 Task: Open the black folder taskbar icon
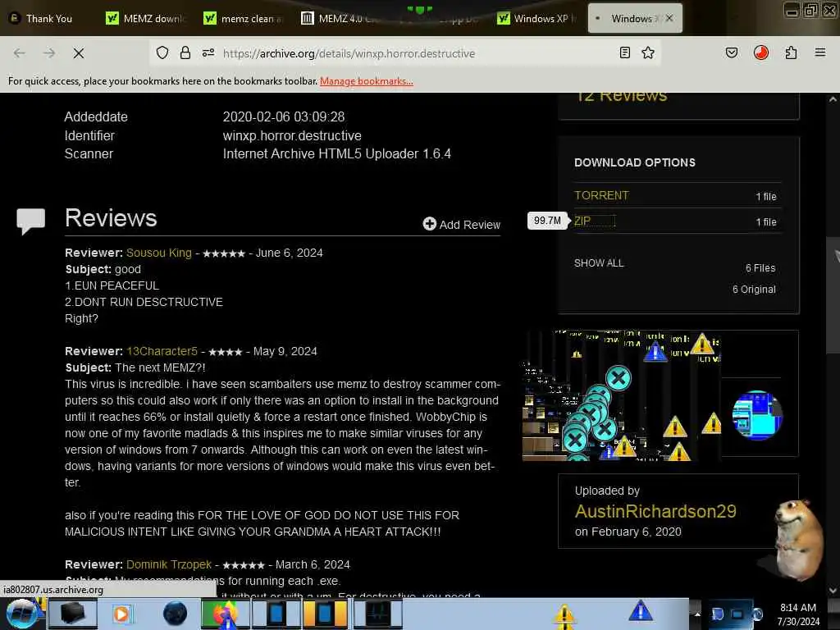tap(72, 614)
